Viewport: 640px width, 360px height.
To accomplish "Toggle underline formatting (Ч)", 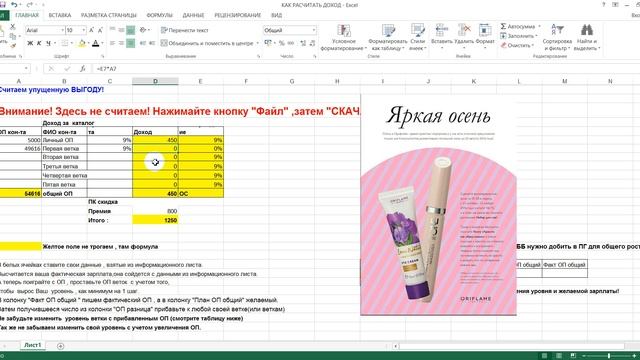I will 48,43.
